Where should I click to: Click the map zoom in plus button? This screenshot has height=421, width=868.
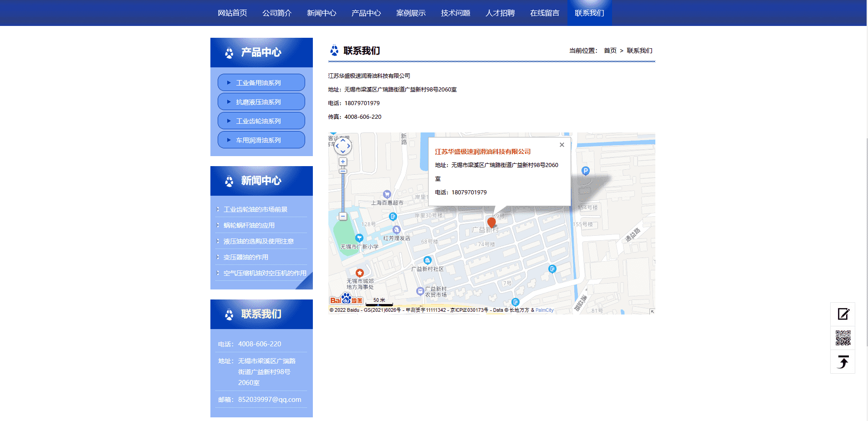[343, 162]
